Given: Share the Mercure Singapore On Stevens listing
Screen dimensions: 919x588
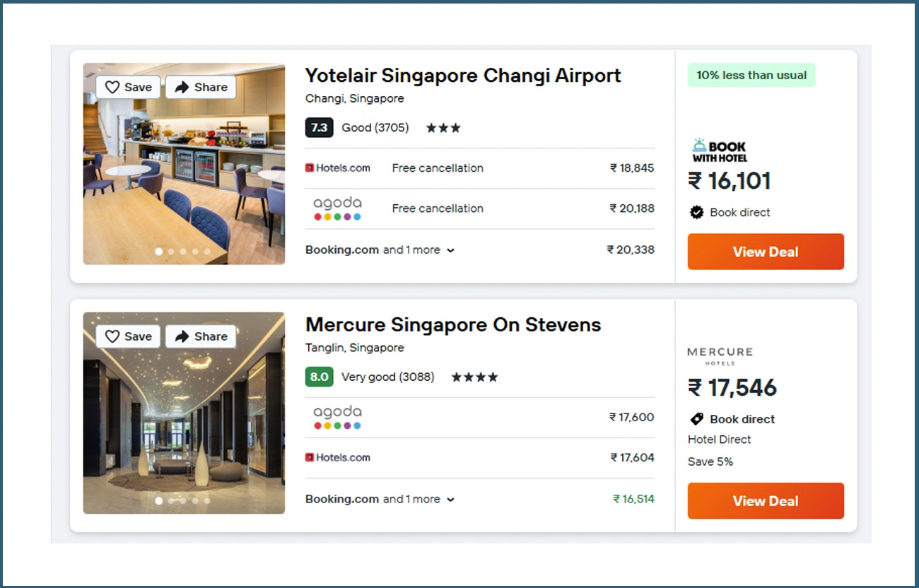Looking at the screenshot, I should point(201,336).
